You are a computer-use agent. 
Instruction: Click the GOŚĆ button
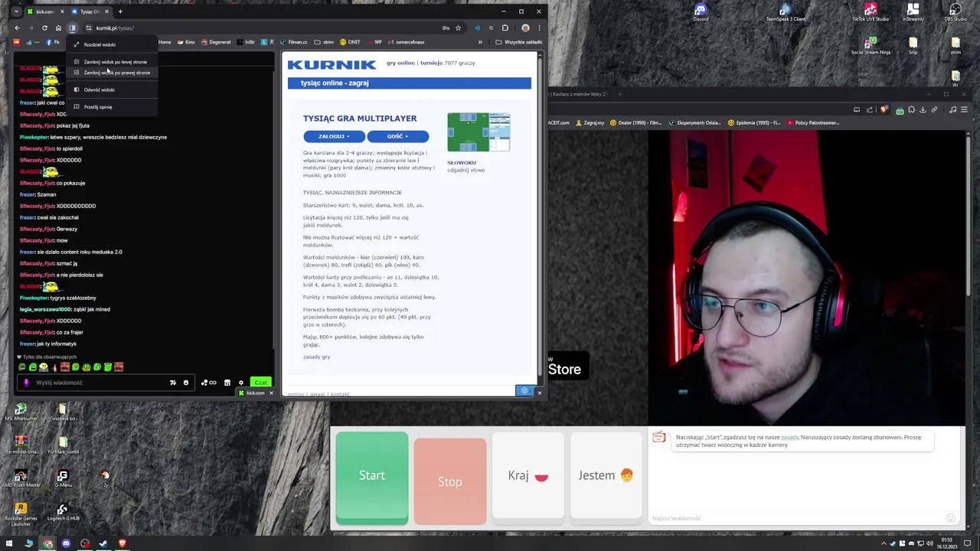[397, 136]
